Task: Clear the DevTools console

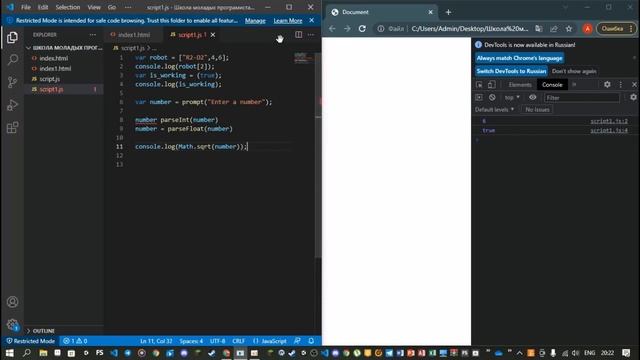Action: 492,98
